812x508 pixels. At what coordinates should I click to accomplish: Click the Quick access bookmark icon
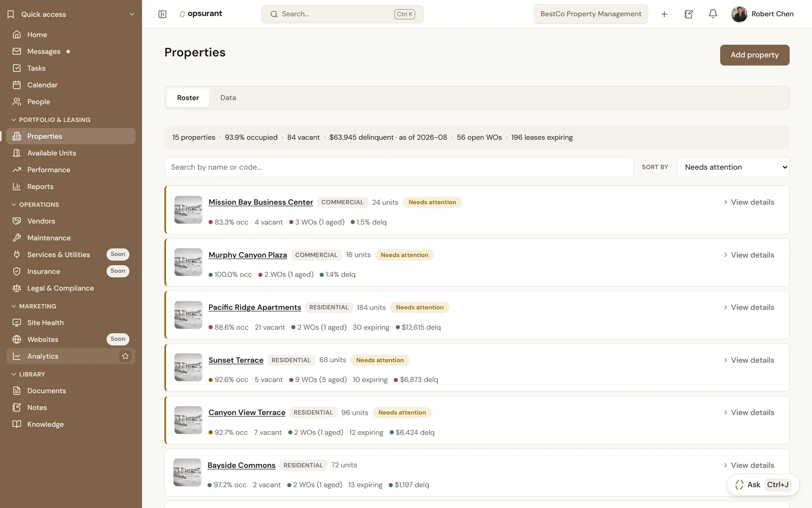coord(11,14)
